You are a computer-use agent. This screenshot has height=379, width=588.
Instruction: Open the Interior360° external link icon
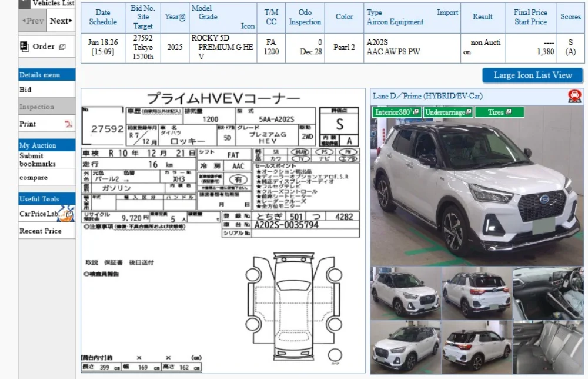416,112
